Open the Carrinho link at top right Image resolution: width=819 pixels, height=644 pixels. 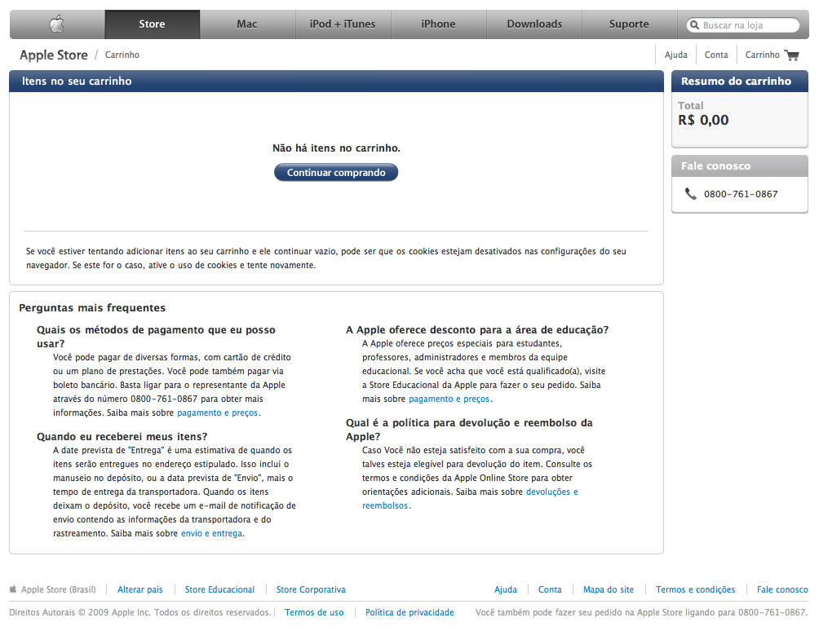(x=762, y=55)
